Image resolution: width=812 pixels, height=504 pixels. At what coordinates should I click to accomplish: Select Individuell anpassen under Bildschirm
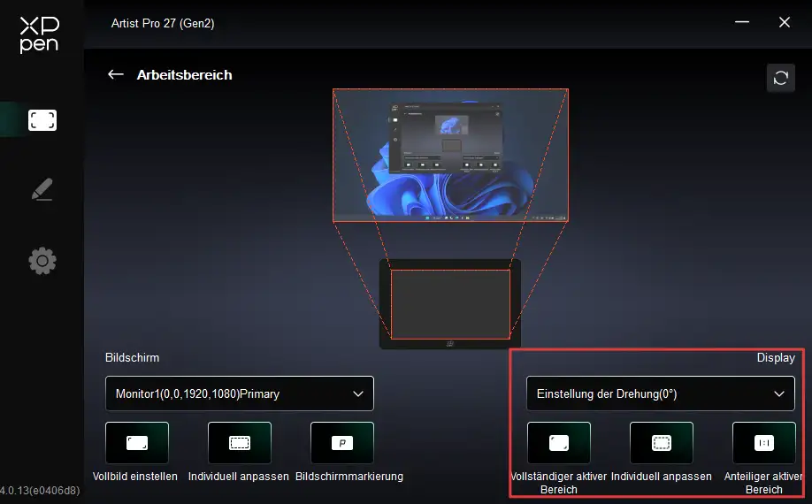239,443
